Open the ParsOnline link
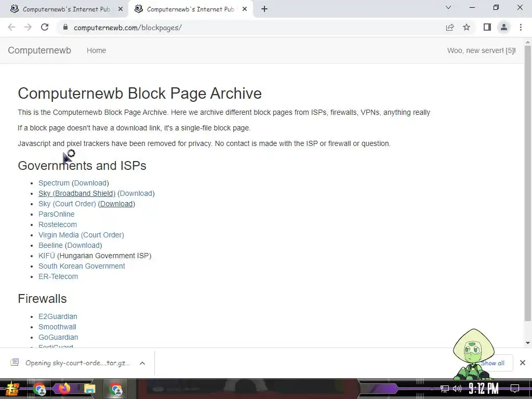This screenshot has width=532, height=399. (56, 214)
